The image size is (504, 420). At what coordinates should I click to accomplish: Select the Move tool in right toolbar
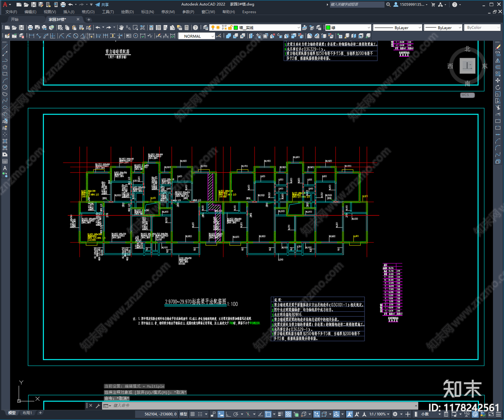click(498, 81)
